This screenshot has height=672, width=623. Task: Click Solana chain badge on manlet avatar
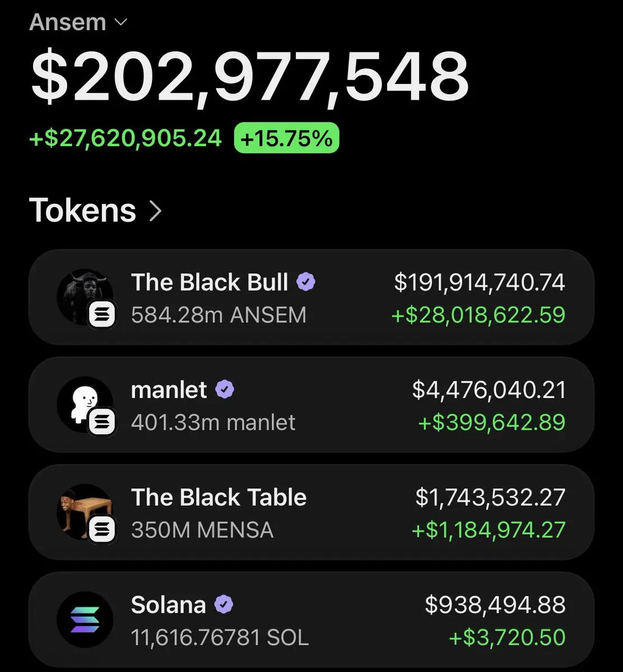point(103,422)
